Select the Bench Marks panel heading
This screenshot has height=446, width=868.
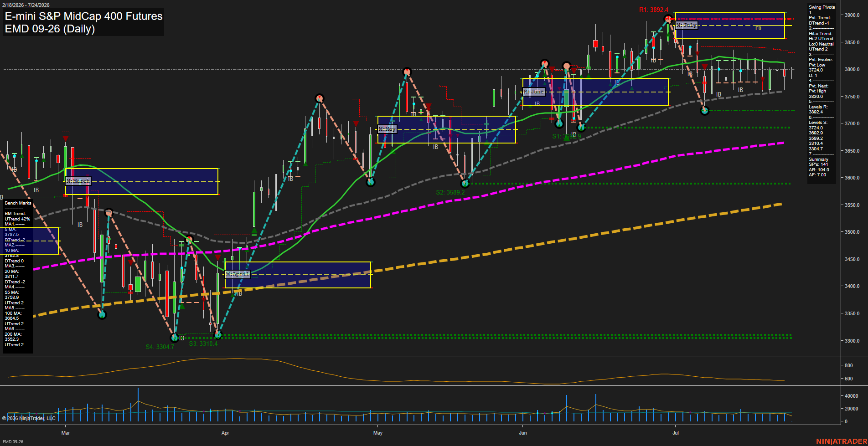[x=18, y=203]
